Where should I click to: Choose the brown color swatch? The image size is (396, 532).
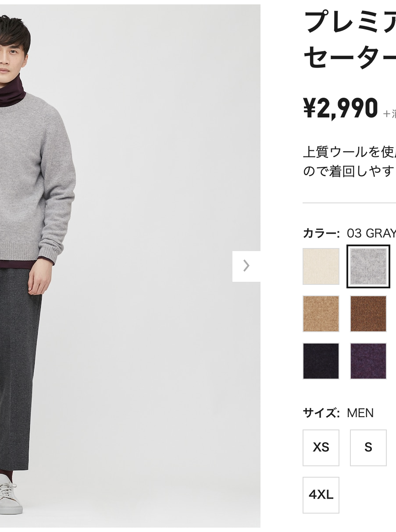pos(368,314)
